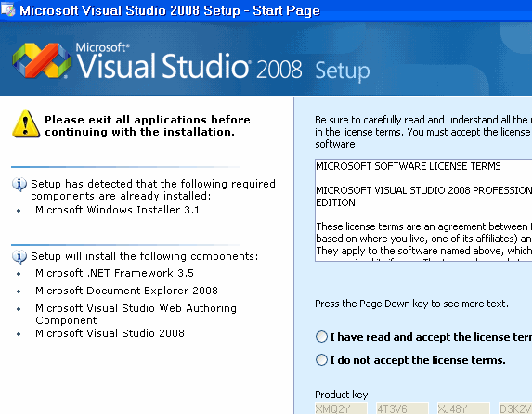Select I have read and accept license terms
Image resolution: width=532 pixels, height=414 pixels.
[321, 337]
